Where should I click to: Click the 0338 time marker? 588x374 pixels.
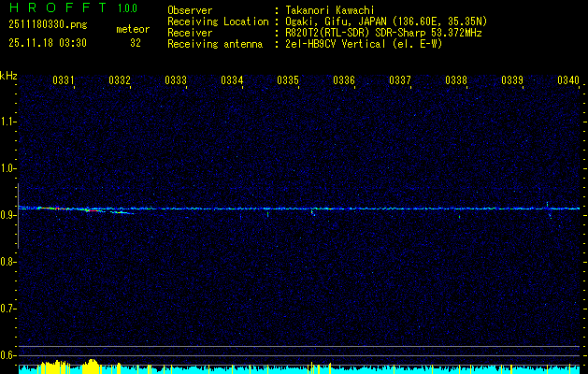pos(456,80)
